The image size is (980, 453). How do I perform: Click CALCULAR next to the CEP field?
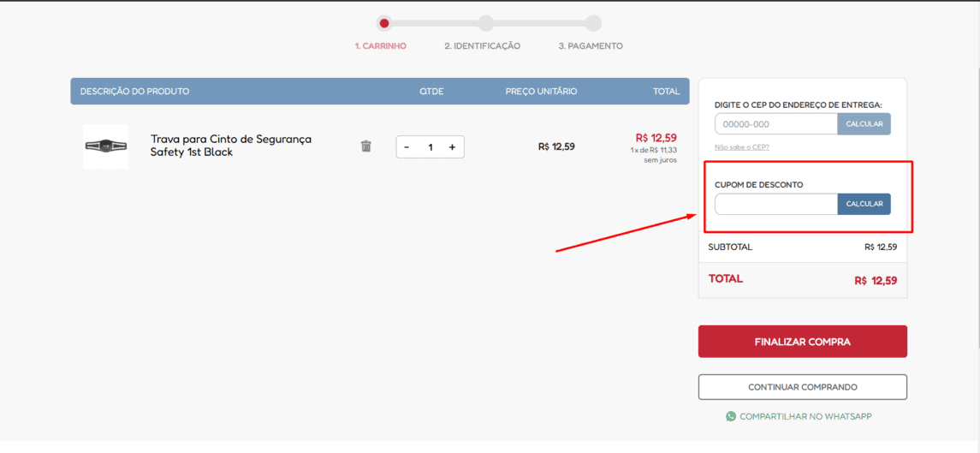pyautogui.click(x=864, y=124)
